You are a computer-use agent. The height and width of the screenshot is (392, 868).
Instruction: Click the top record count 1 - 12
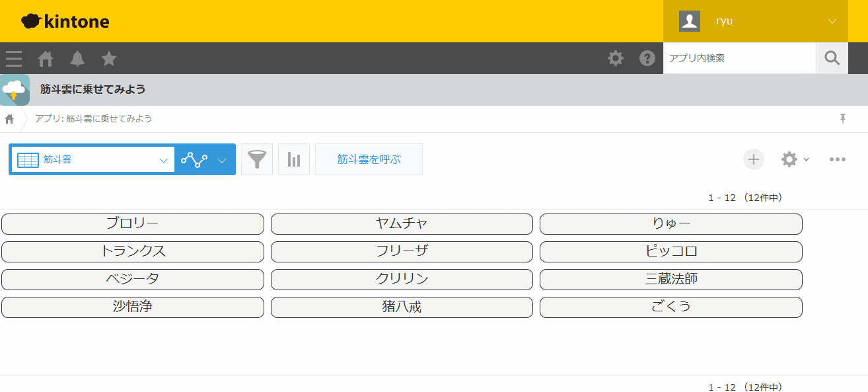[722, 198]
